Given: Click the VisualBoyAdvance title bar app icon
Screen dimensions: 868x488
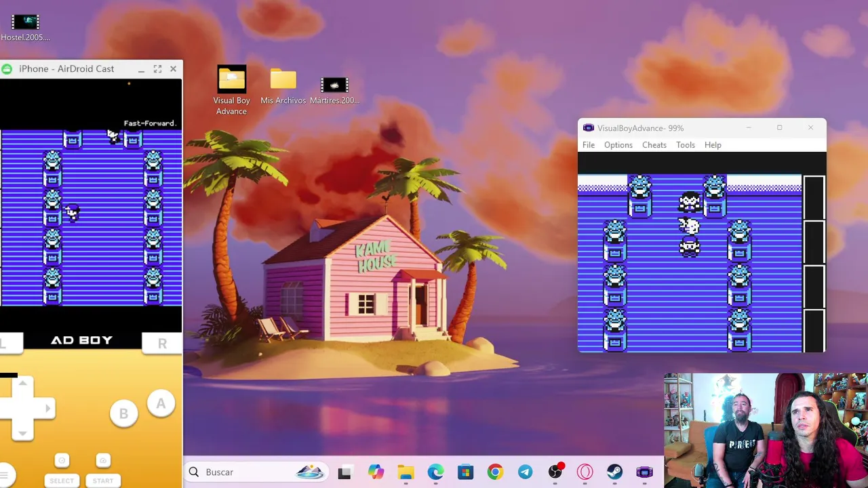Looking at the screenshot, I should [588, 128].
